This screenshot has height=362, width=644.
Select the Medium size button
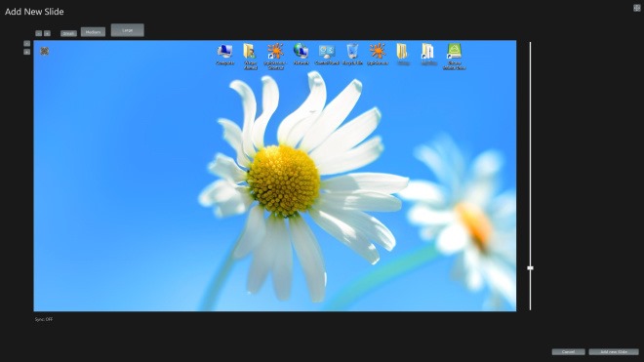[93, 32]
